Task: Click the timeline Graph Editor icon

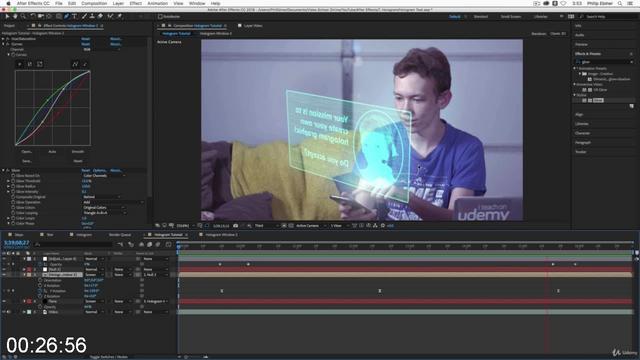Action: (x=169, y=244)
